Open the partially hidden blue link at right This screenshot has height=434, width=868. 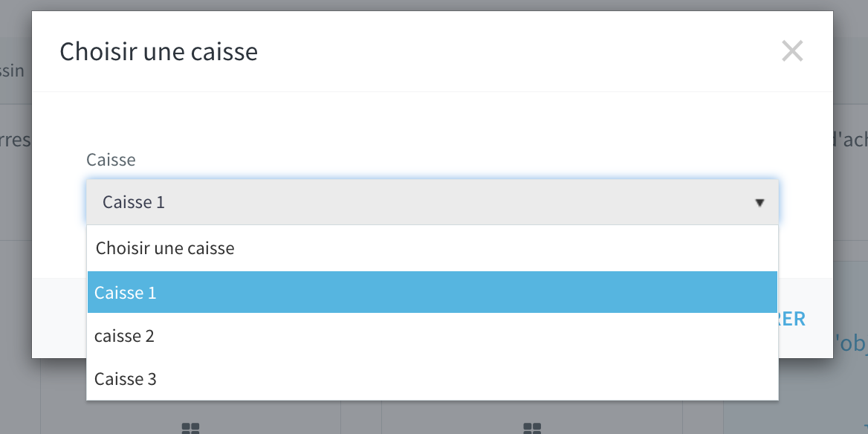[x=851, y=343]
